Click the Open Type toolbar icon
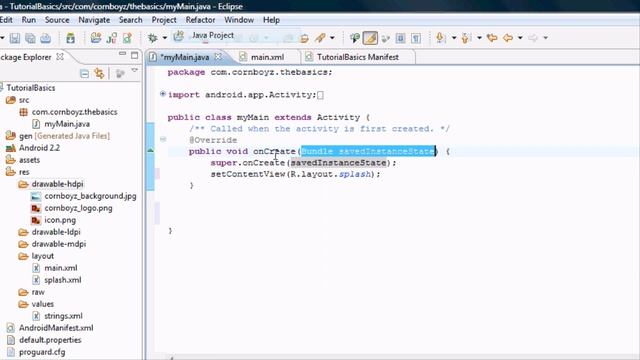Viewport: 640px width, 360px height. tap(304, 38)
